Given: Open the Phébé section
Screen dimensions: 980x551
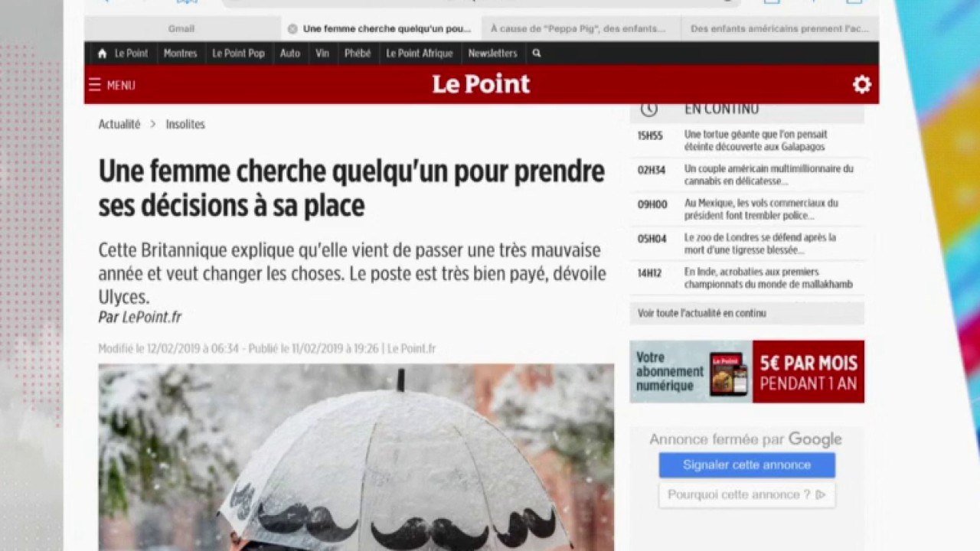Looking at the screenshot, I should point(358,54).
